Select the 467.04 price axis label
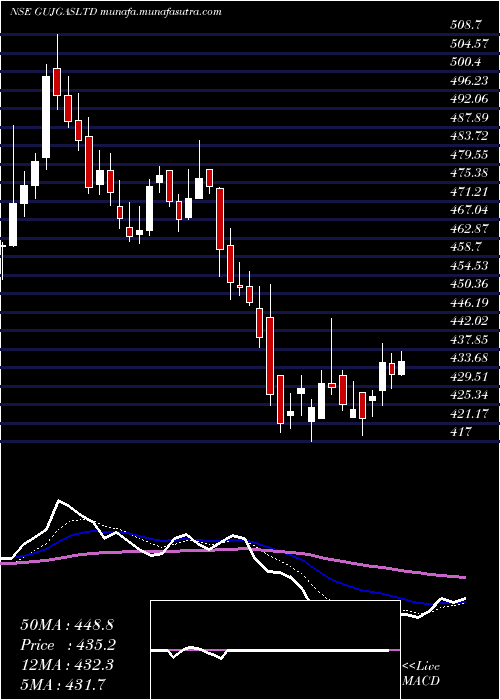Screen dimensions: 500x700 pyautogui.click(x=469, y=211)
